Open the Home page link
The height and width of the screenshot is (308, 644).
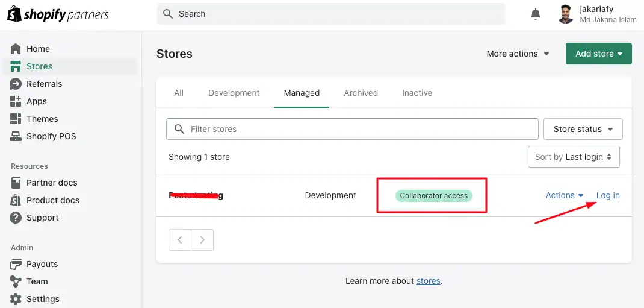tap(38, 49)
